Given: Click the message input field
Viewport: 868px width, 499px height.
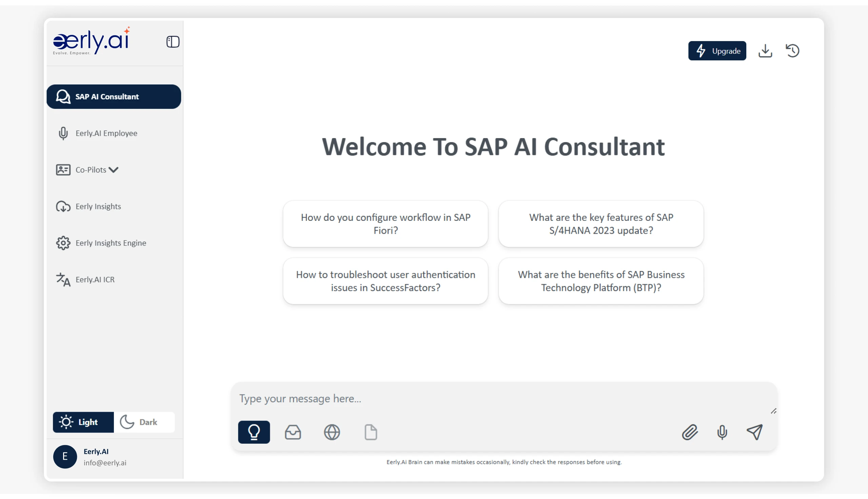Looking at the screenshot, I should click(x=479, y=399).
